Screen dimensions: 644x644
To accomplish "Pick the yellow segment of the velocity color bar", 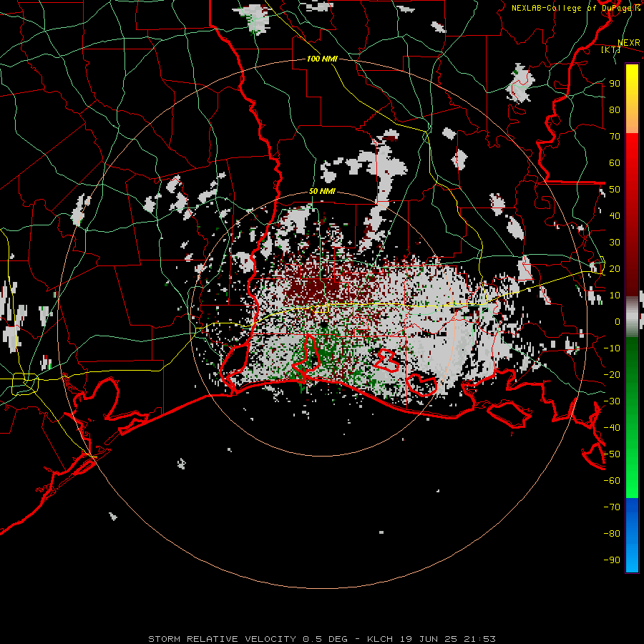I will (x=632, y=99).
